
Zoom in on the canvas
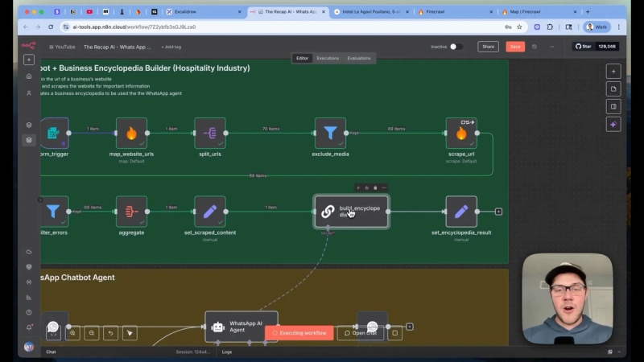coord(72,333)
